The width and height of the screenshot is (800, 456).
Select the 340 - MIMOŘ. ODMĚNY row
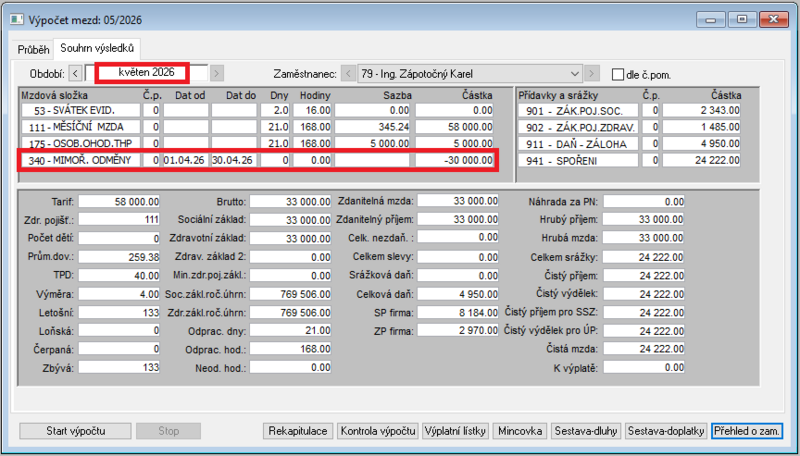(x=258, y=160)
